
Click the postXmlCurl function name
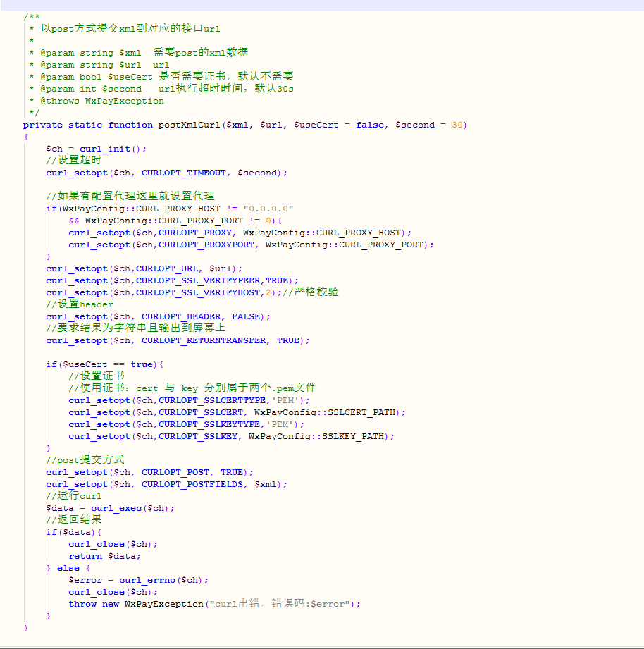(x=189, y=125)
